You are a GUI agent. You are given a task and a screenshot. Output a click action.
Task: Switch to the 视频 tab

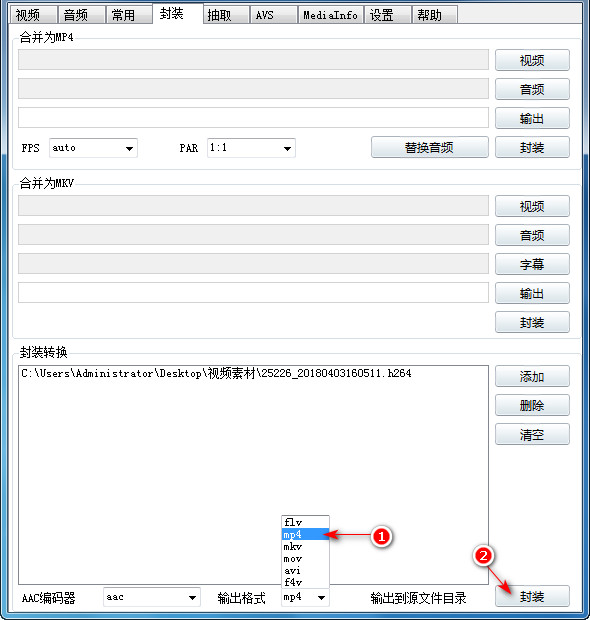(33, 15)
